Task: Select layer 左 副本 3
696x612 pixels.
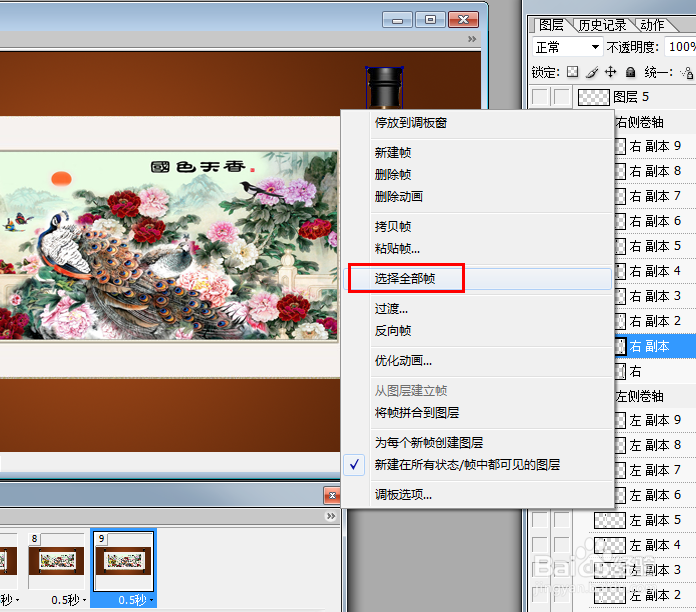Action: (x=655, y=570)
